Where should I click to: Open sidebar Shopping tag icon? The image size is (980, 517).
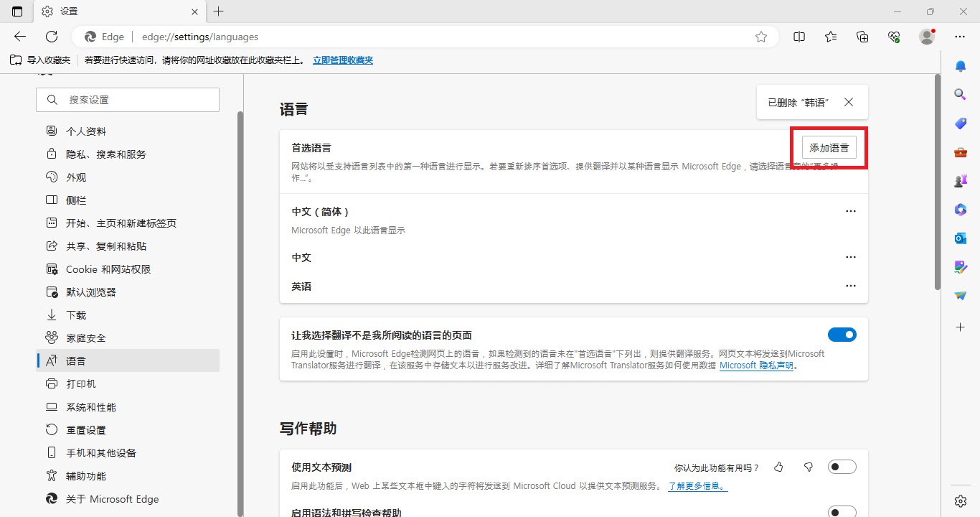961,124
